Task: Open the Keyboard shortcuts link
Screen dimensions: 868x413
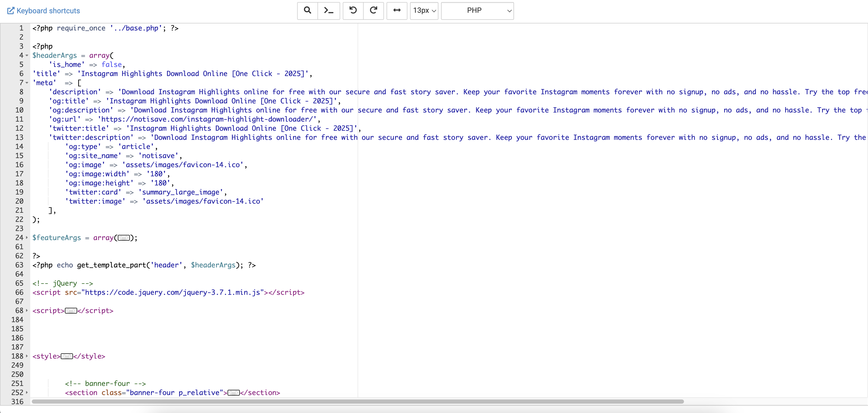Action: pos(48,11)
